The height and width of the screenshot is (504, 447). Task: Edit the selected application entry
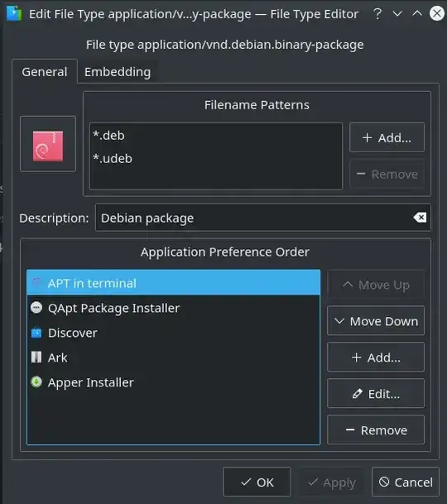[x=376, y=393]
